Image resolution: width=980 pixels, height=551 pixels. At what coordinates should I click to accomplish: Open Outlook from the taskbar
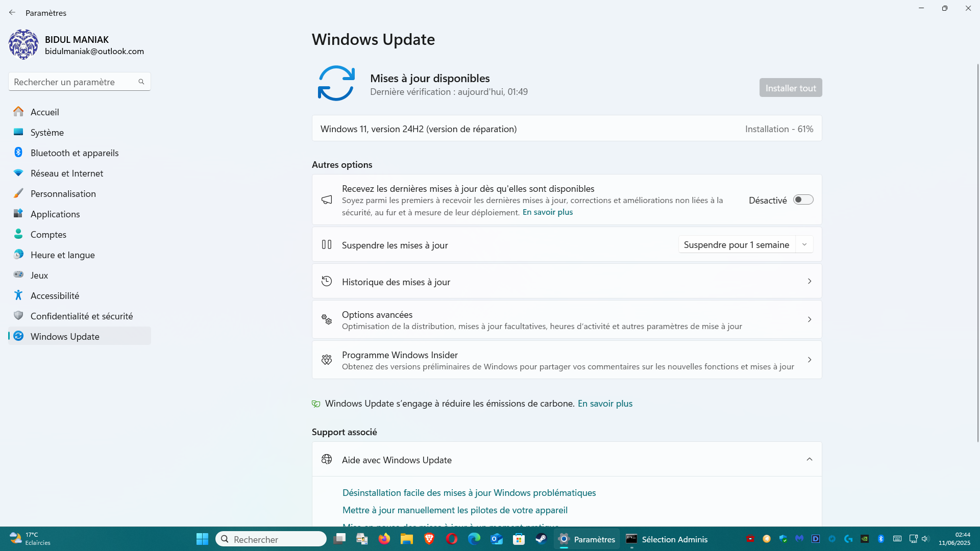(497, 539)
